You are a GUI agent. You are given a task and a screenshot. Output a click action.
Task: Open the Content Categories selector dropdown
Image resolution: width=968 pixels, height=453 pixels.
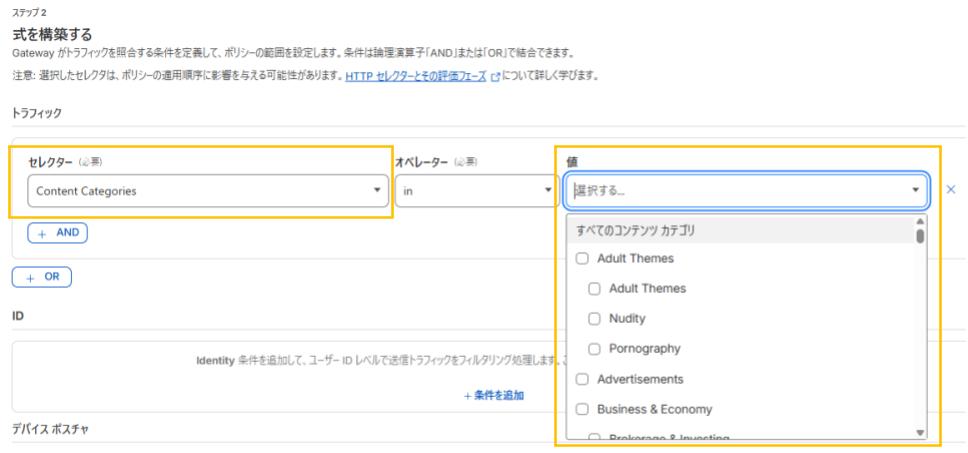pyautogui.click(x=206, y=191)
